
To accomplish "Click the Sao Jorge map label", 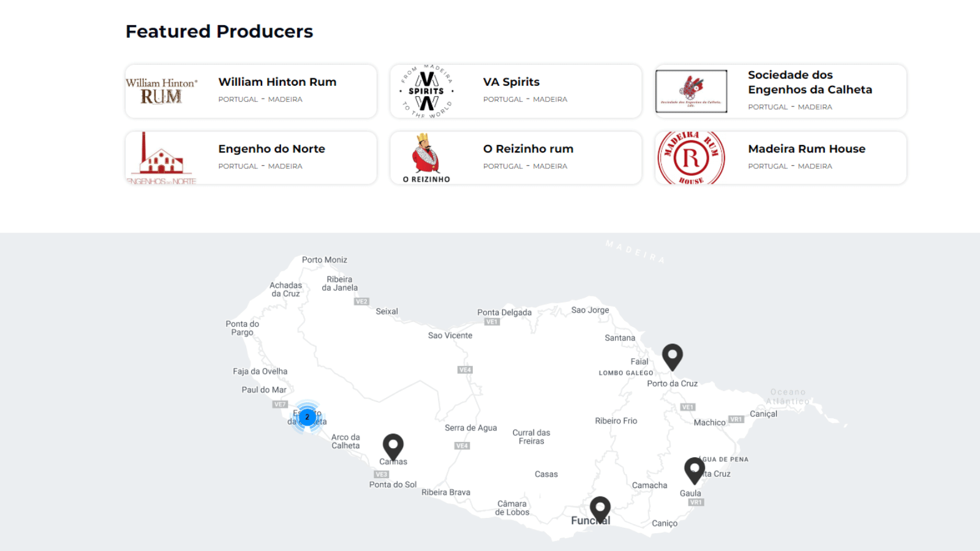I will point(590,310).
